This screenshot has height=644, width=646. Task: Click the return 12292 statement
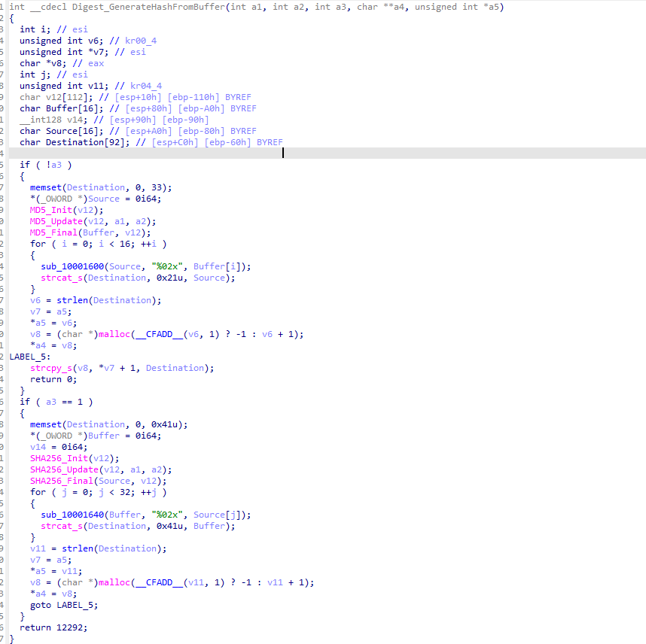[x=53, y=627]
